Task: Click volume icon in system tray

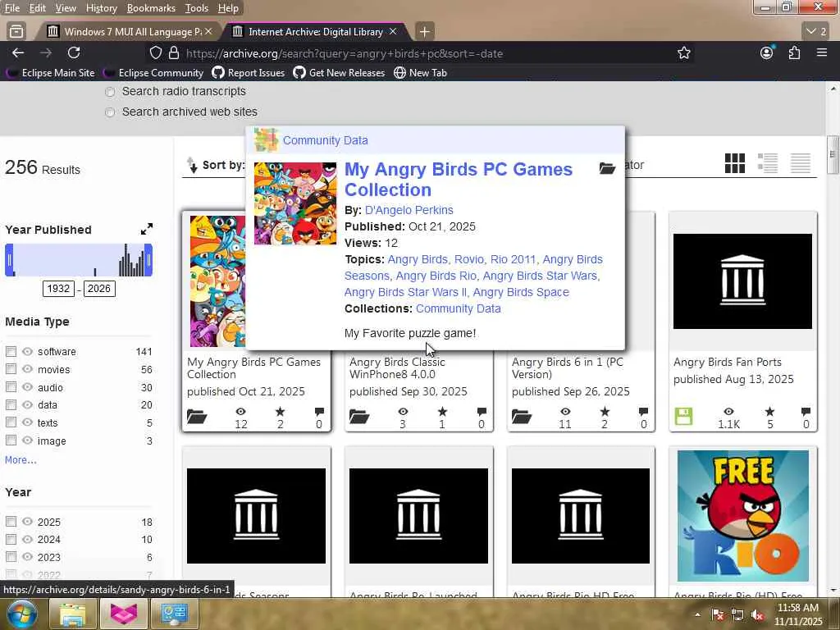Action: [757, 615]
